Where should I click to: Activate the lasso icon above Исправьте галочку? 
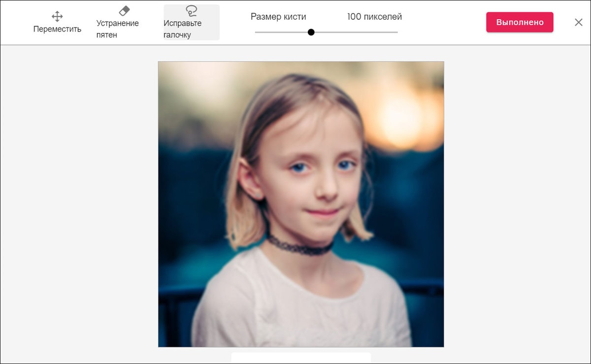191,11
